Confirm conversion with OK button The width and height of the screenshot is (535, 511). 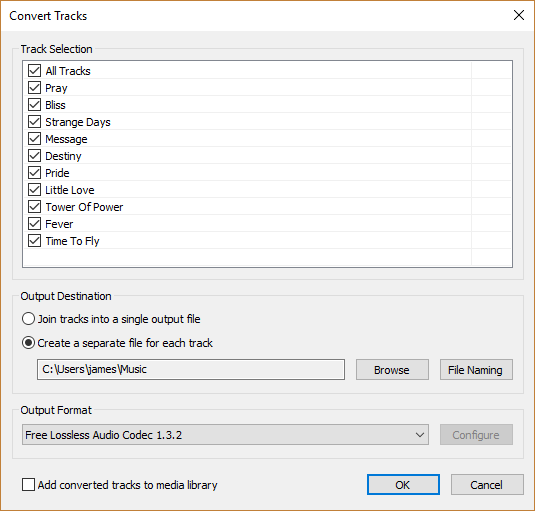(403, 484)
